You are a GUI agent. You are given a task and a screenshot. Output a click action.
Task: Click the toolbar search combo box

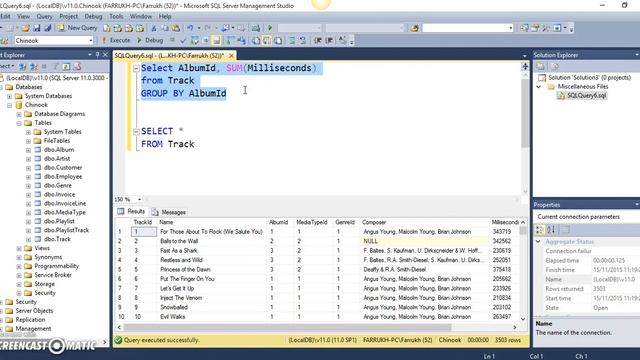[x=467, y=28]
